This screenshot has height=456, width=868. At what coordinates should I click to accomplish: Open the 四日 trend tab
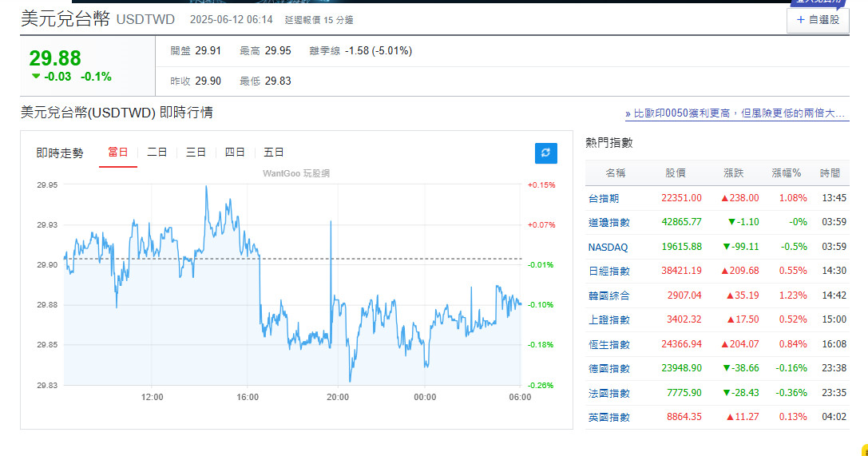235,153
